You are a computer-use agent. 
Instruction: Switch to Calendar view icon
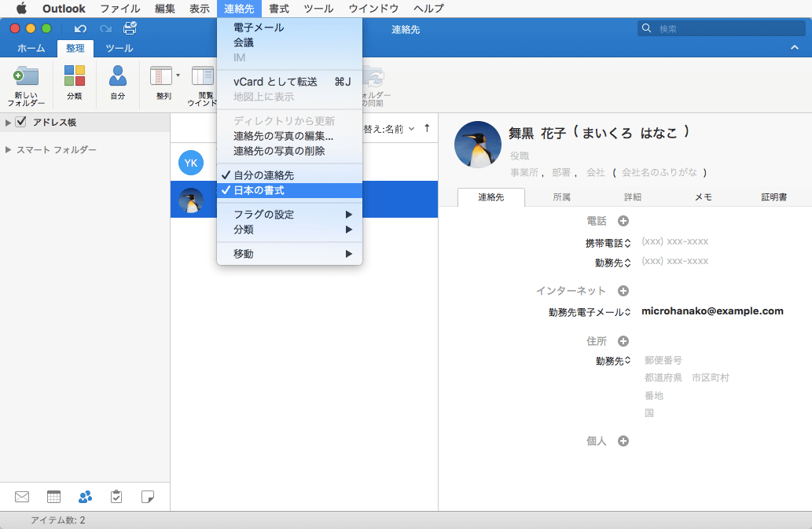pos(54,497)
